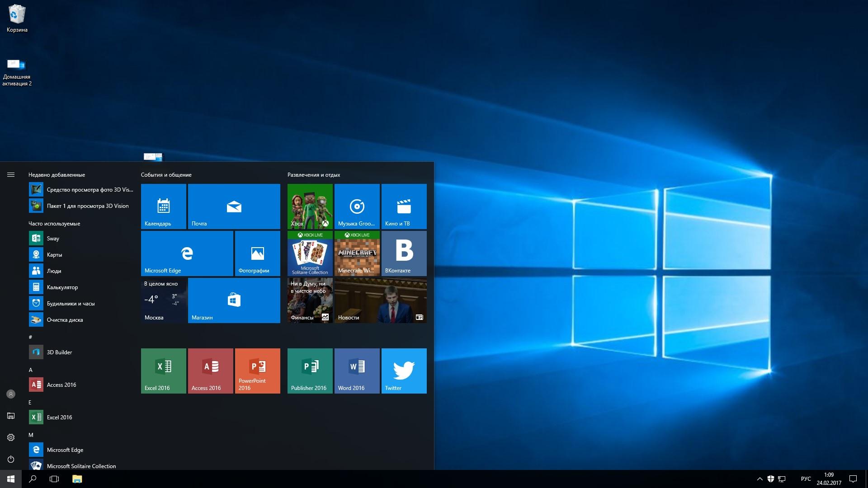Select Новости live tile
868x488 pixels.
tap(380, 300)
